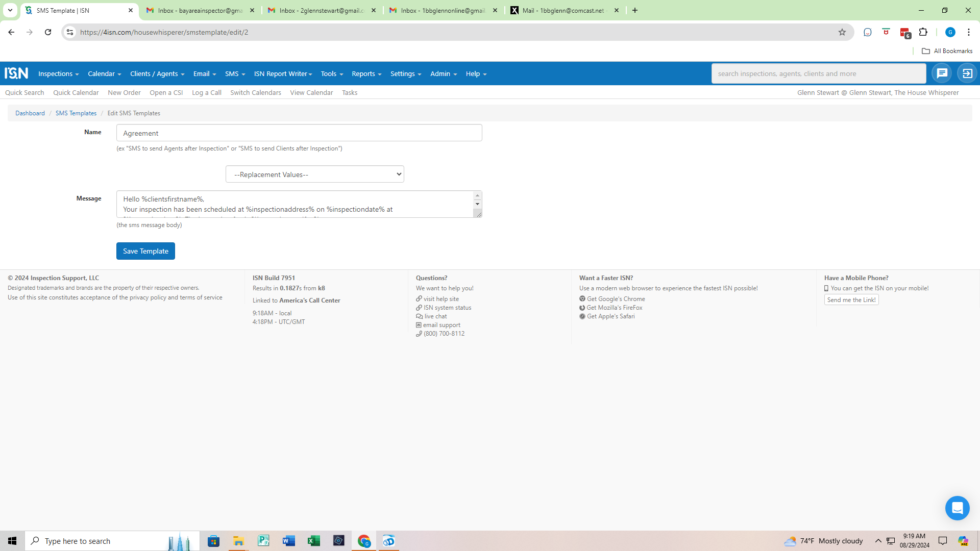
Task: Open the Settings menu
Action: coord(406,73)
